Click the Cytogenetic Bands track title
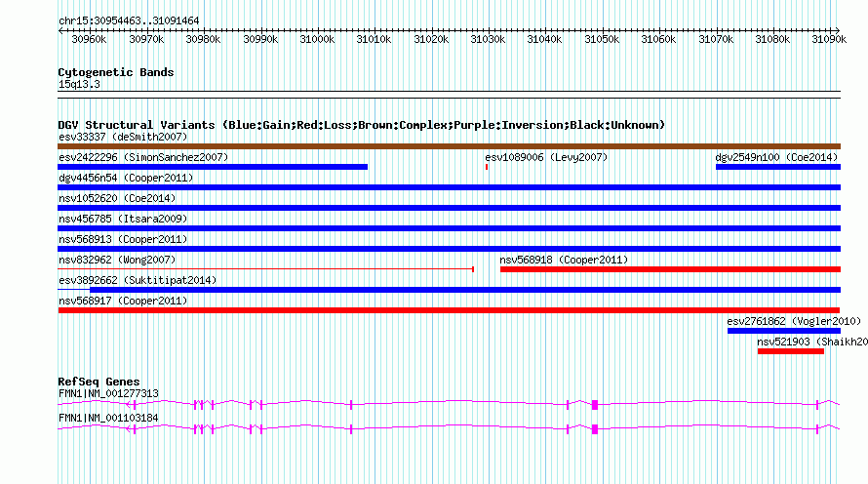The image size is (868, 484). [116, 72]
